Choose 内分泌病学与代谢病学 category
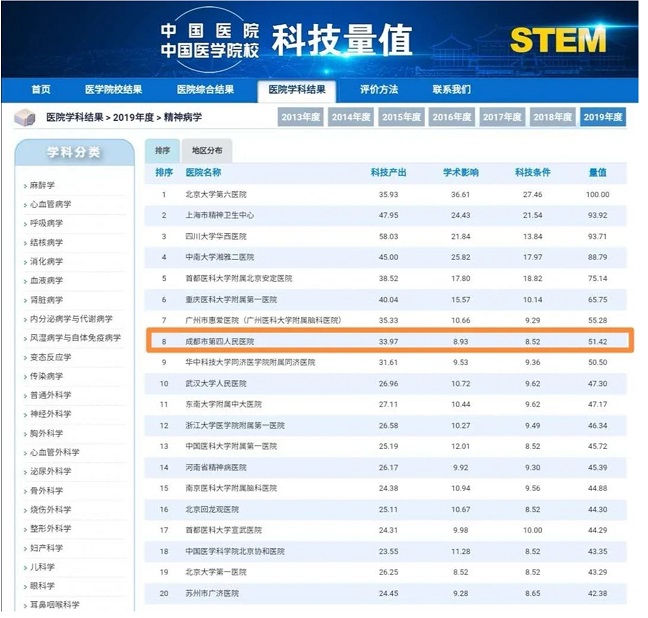 tap(71, 319)
